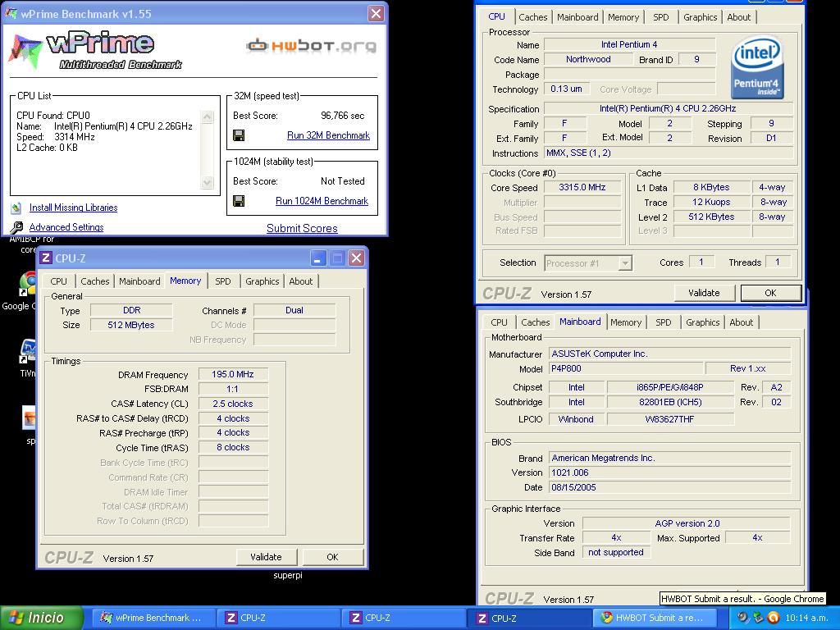Switch to the CPU tab in the Memory window
Viewport: 840px width, 630px height.
(58, 281)
